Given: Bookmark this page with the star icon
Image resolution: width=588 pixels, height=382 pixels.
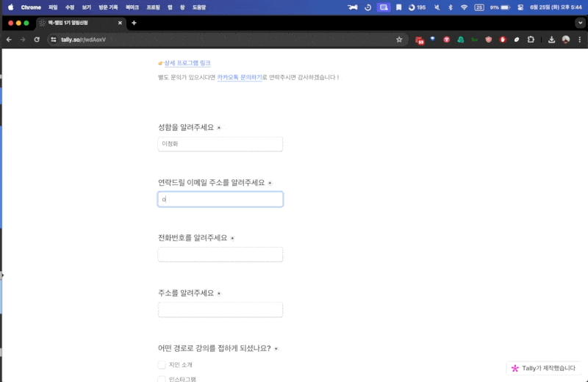Looking at the screenshot, I should tap(399, 40).
